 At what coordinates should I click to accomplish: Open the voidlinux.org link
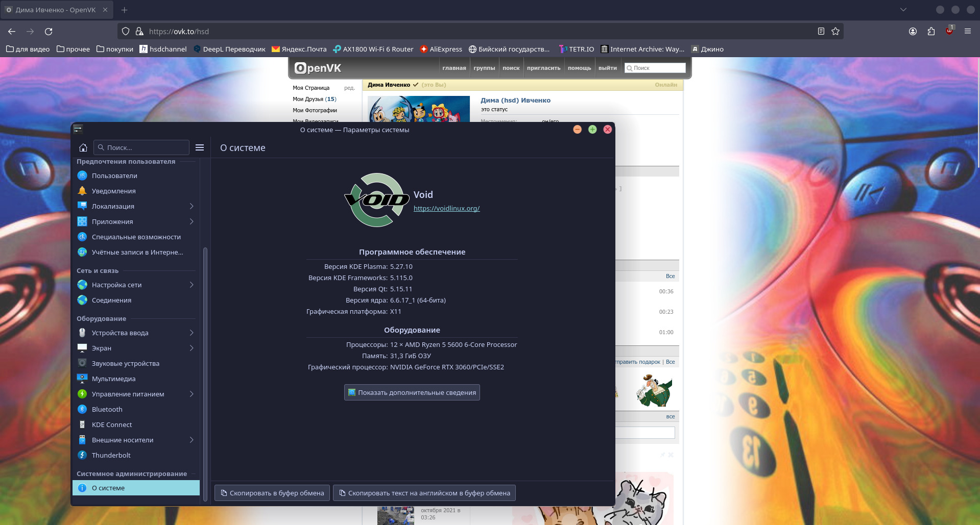coord(446,208)
